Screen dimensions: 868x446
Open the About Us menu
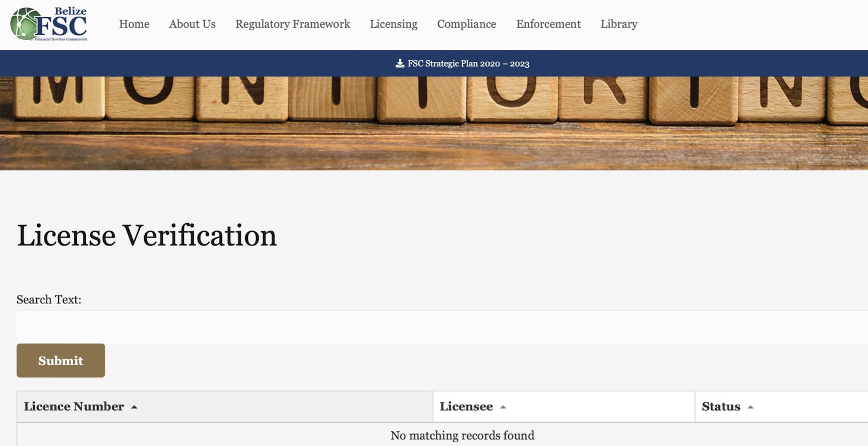pos(192,24)
